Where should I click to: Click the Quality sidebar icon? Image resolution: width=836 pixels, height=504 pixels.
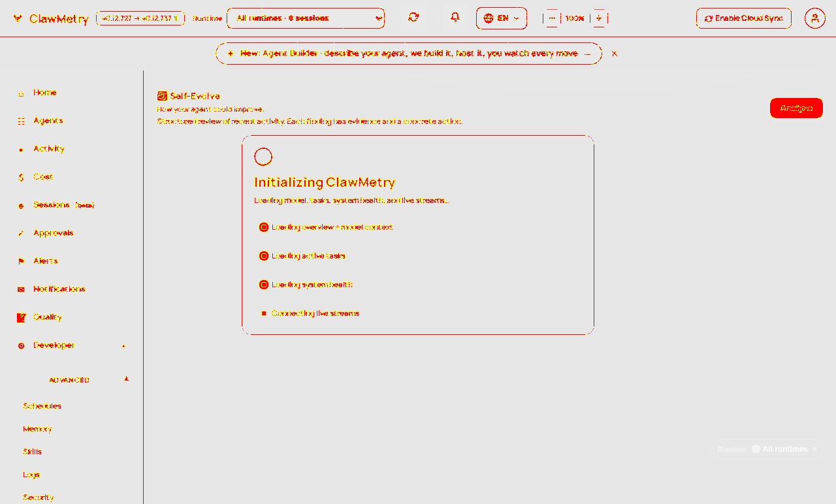[x=21, y=318]
